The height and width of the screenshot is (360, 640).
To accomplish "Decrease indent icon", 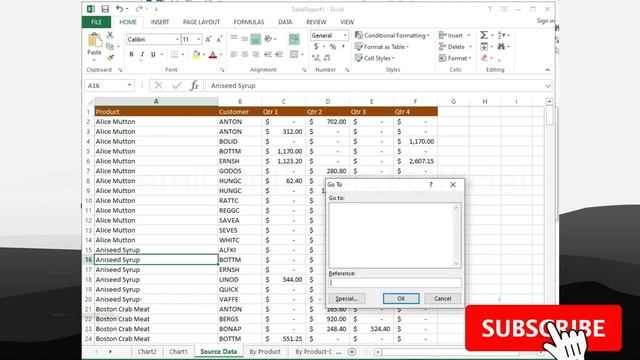I will pyautogui.click(x=268, y=54).
